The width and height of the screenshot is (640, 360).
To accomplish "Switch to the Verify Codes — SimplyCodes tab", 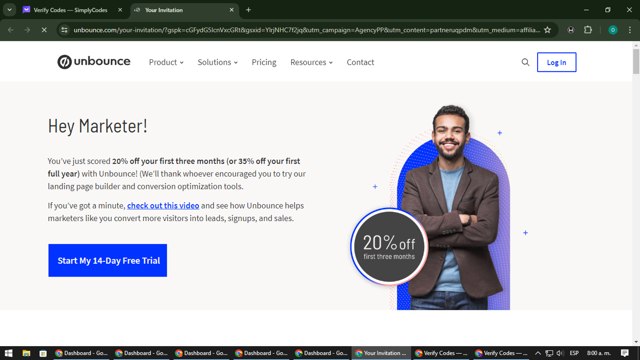I will click(70, 10).
